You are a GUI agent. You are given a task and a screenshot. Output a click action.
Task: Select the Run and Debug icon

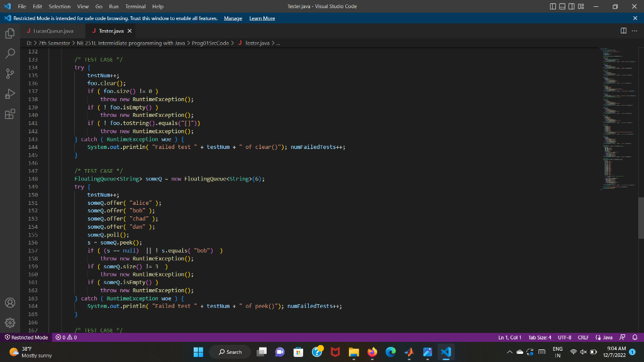(9, 93)
